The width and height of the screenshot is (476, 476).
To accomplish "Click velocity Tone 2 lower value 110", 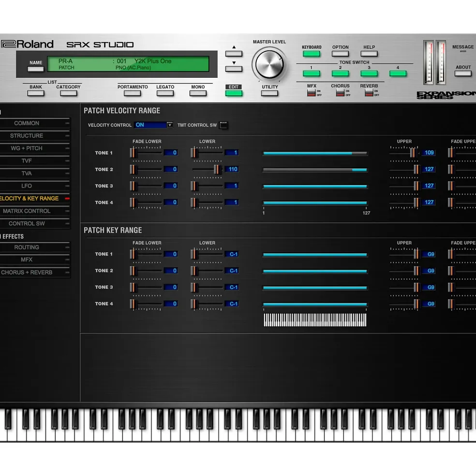I will [232, 170].
